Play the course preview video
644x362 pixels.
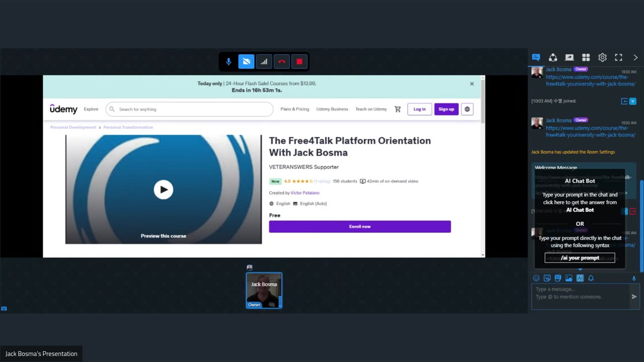164,190
